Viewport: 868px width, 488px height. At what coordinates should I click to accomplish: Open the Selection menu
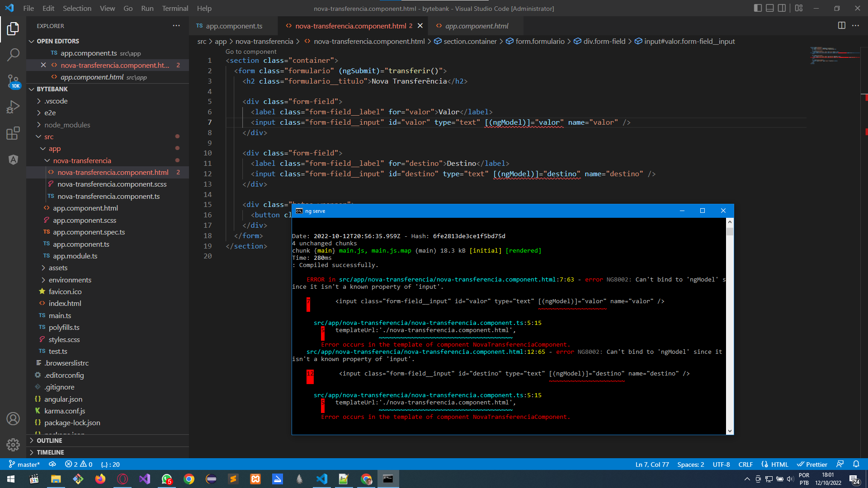click(77, 8)
